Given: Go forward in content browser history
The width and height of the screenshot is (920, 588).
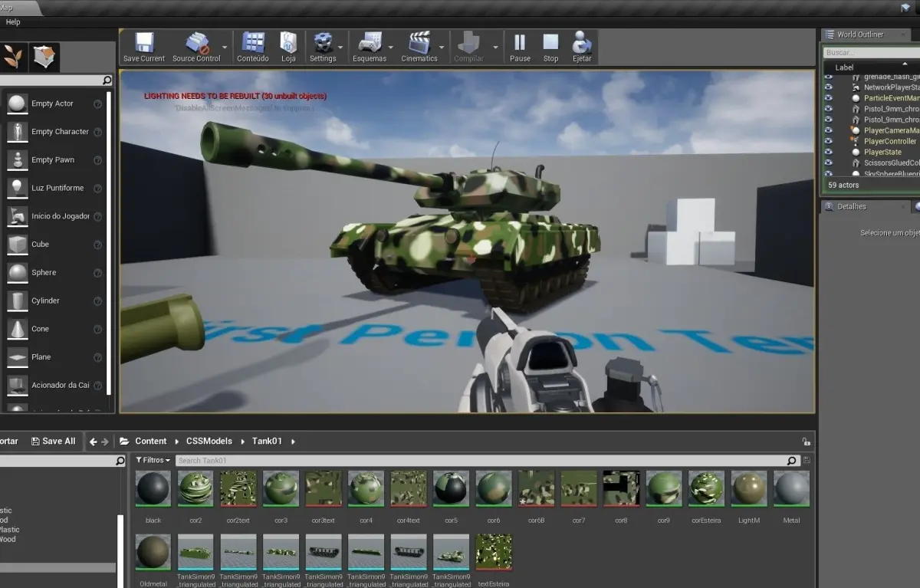Looking at the screenshot, I should coord(105,442).
